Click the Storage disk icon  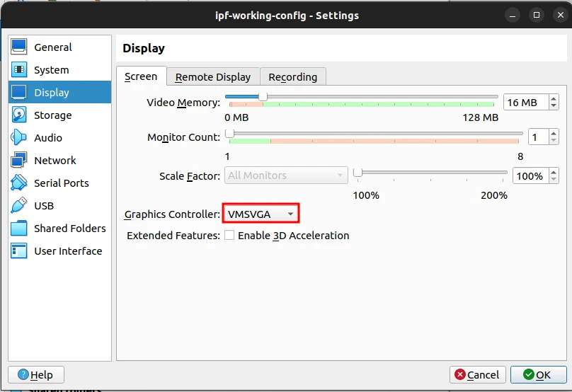click(x=19, y=115)
